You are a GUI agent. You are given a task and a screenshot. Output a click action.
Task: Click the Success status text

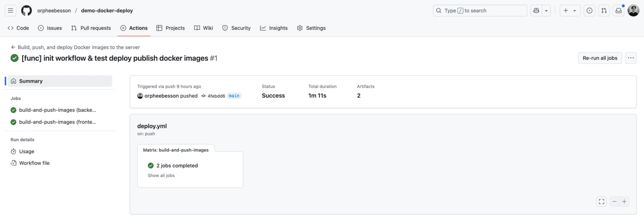(x=273, y=95)
